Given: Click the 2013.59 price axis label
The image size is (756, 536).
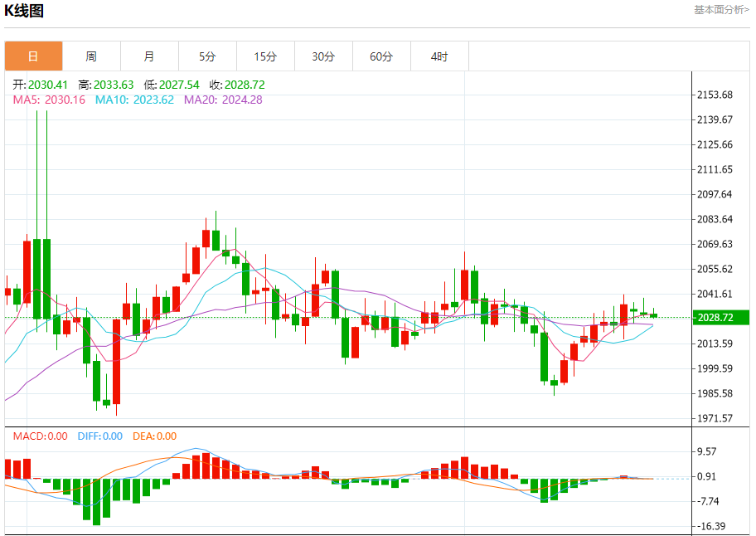Looking at the screenshot, I should 715,344.
